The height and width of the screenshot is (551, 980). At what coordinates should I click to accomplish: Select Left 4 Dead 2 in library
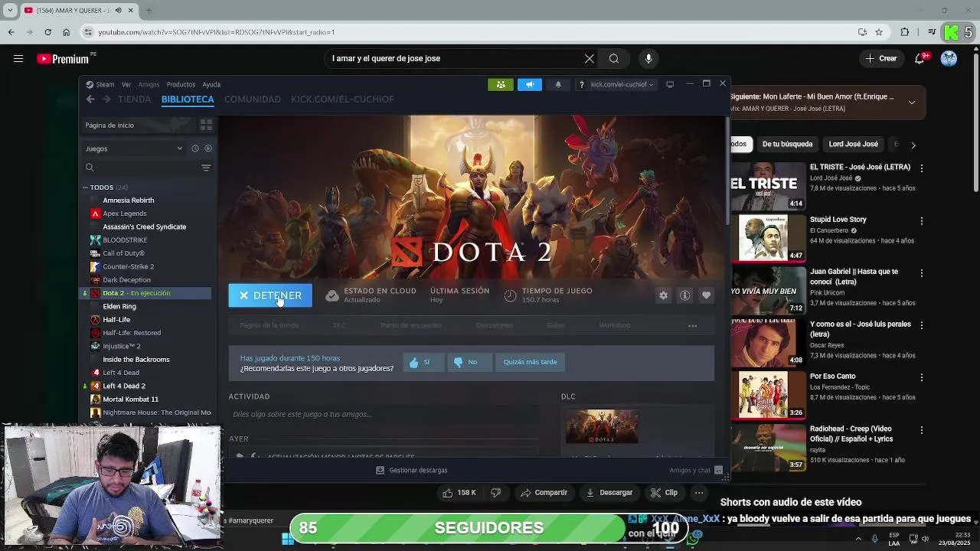click(123, 386)
